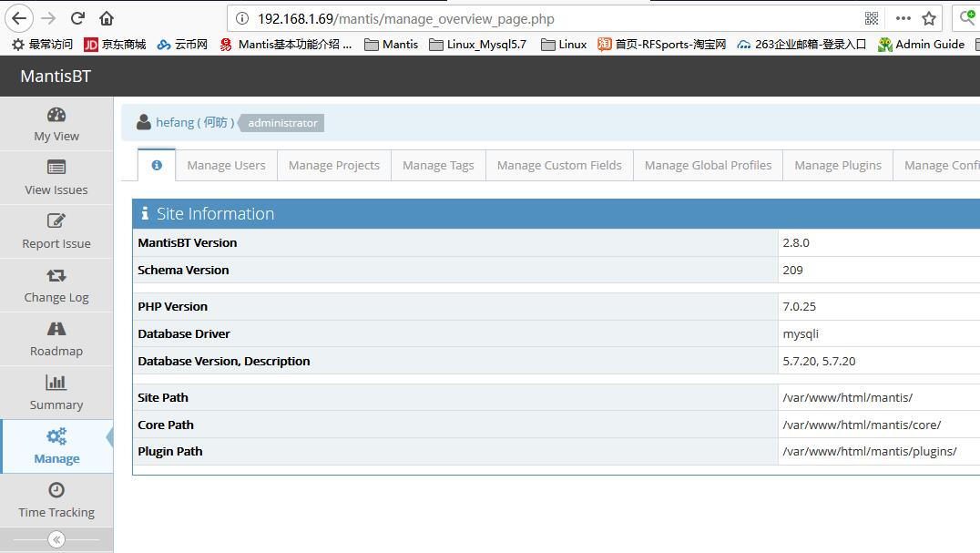This screenshot has width=980, height=553.
Task: Go to browser home page icon
Action: 107,18
